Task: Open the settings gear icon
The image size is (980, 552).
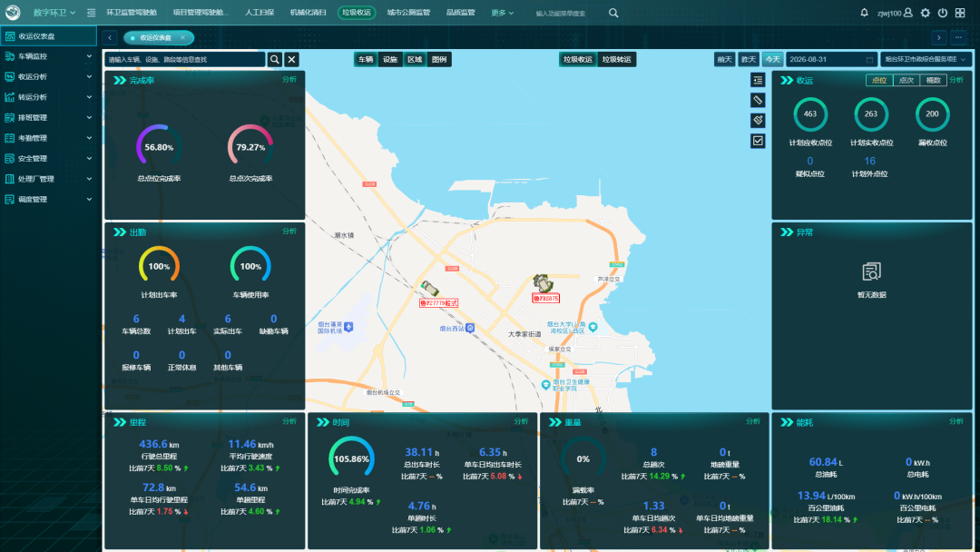Action: 925,13
